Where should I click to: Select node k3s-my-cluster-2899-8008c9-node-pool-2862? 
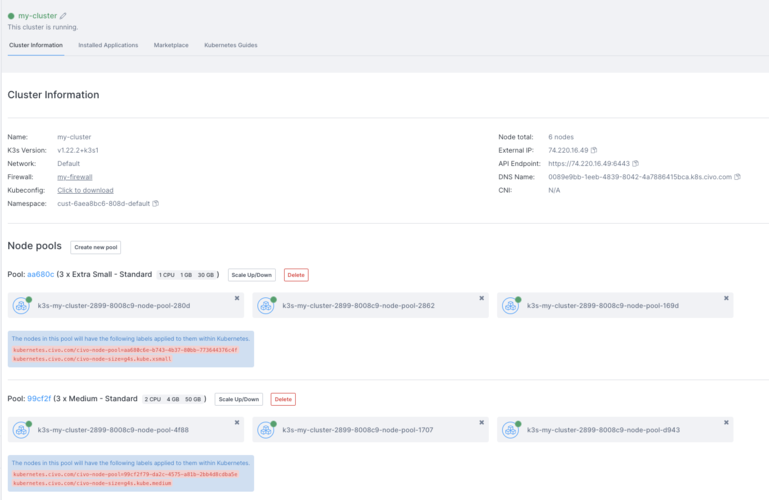pos(370,305)
